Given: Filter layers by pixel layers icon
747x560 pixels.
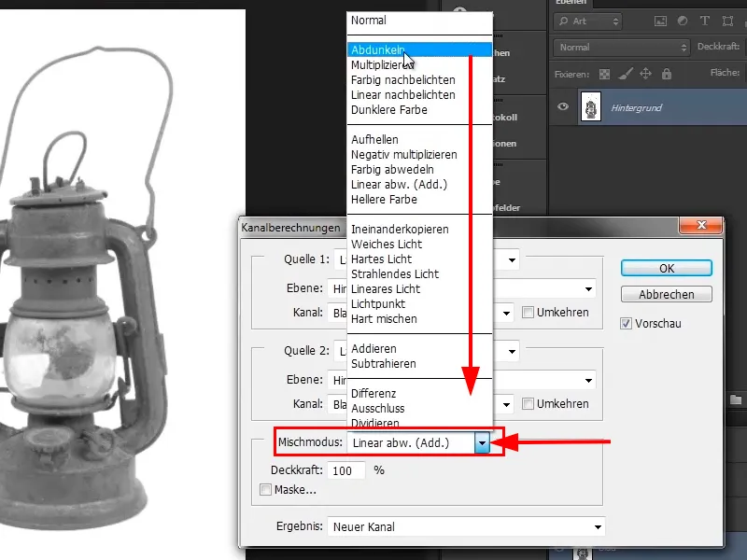Looking at the screenshot, I should coord(660,21).
